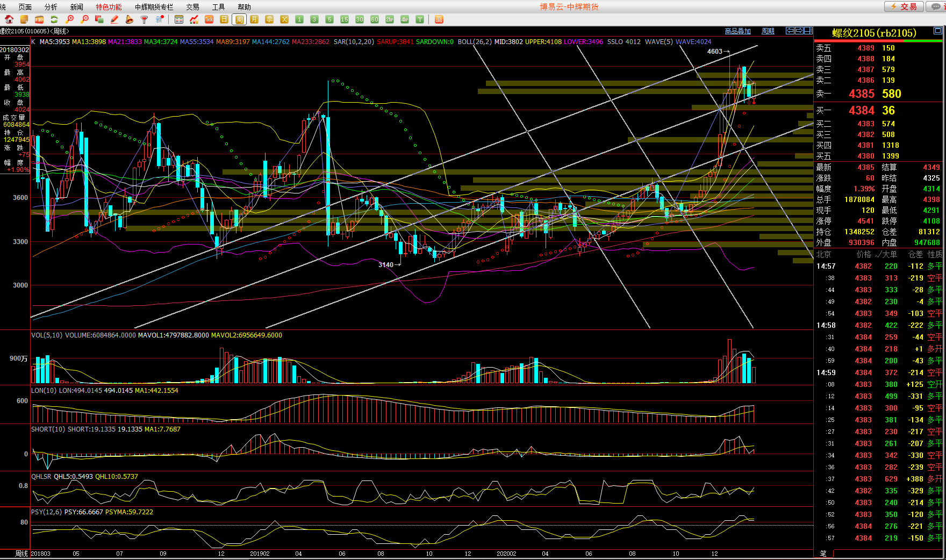Viewport: 946px width, 560px height.
Task: Click the blue 新 news icon
Action: pos(160,19)
